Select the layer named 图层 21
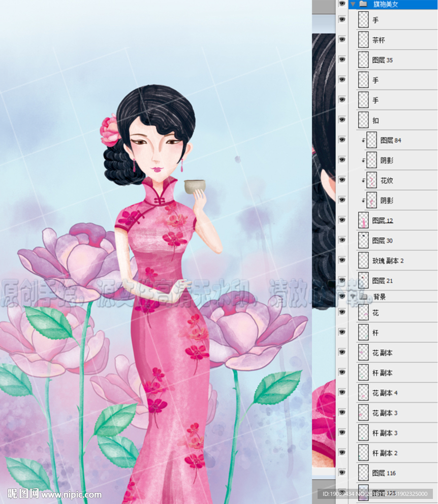438x504 pixels. [x=382, y=281]
